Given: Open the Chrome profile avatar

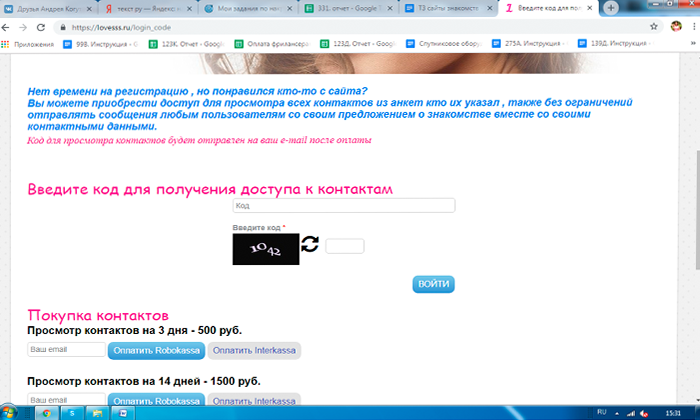Looking at the screenshot, I should (676, 26).
